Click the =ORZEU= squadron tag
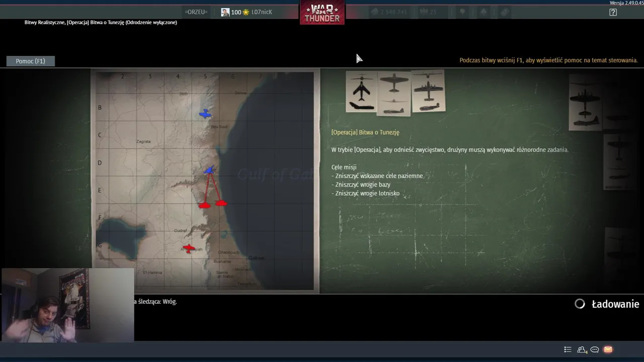 (196, 12)
